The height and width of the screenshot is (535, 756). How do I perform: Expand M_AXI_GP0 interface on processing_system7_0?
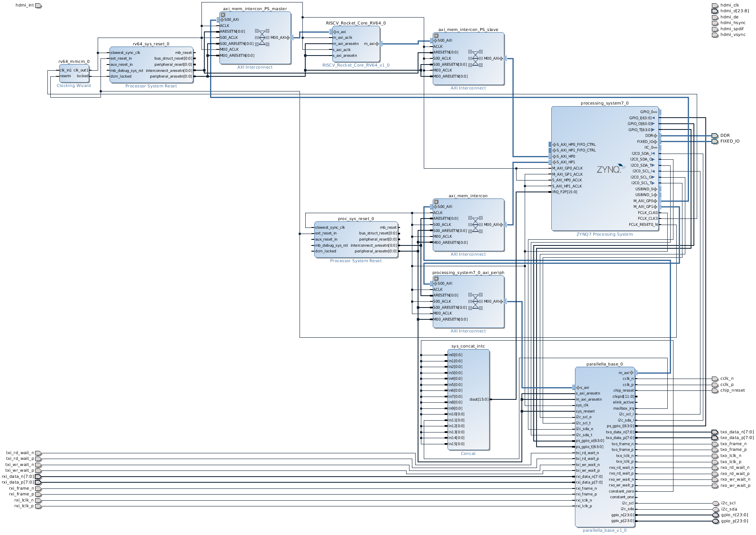tap(655, 201)
